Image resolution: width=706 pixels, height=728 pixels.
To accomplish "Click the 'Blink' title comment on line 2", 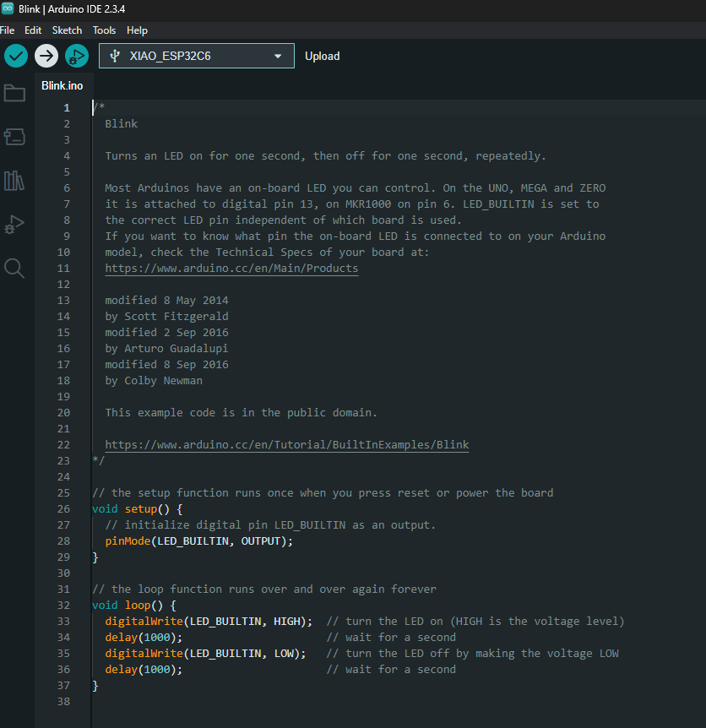I will pos(121,123).
